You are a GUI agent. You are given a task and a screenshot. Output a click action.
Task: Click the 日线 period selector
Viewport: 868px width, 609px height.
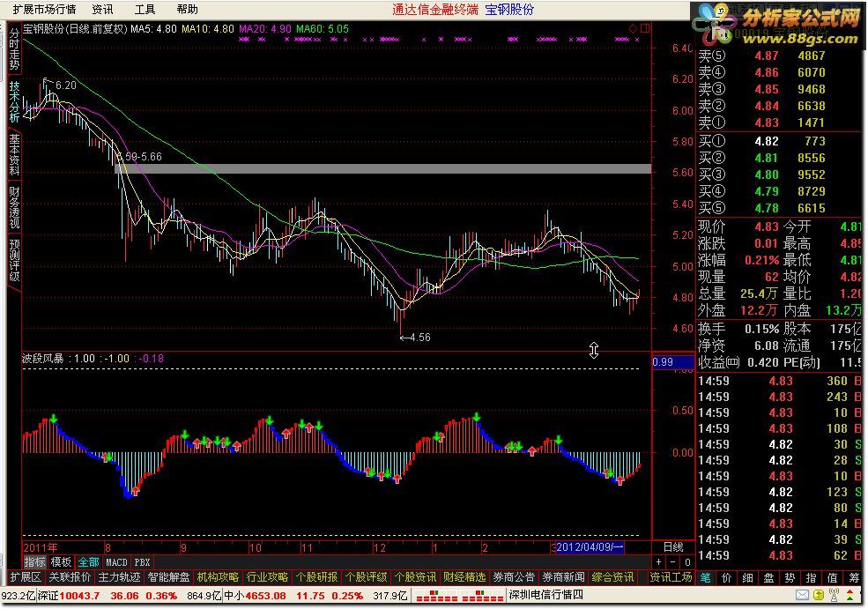click(673, 547)
